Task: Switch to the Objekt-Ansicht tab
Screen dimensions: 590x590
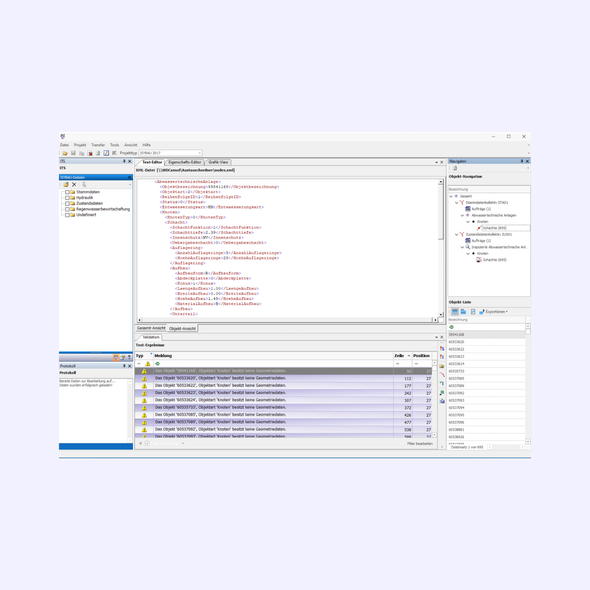Action: [182, 328]
